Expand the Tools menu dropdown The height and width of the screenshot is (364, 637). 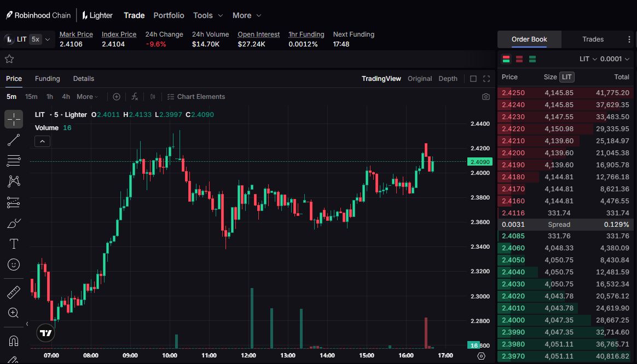pos(208,15)
